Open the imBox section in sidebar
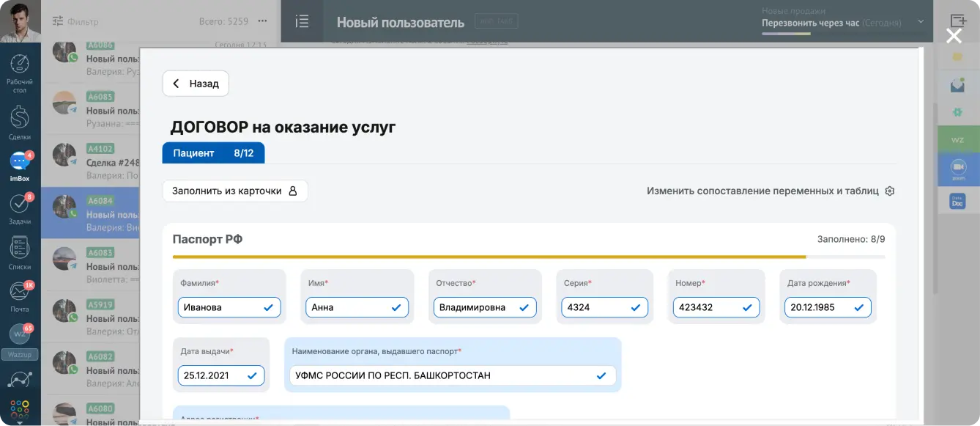This screenshot has height=426, width=980. (x=20, y=165)
